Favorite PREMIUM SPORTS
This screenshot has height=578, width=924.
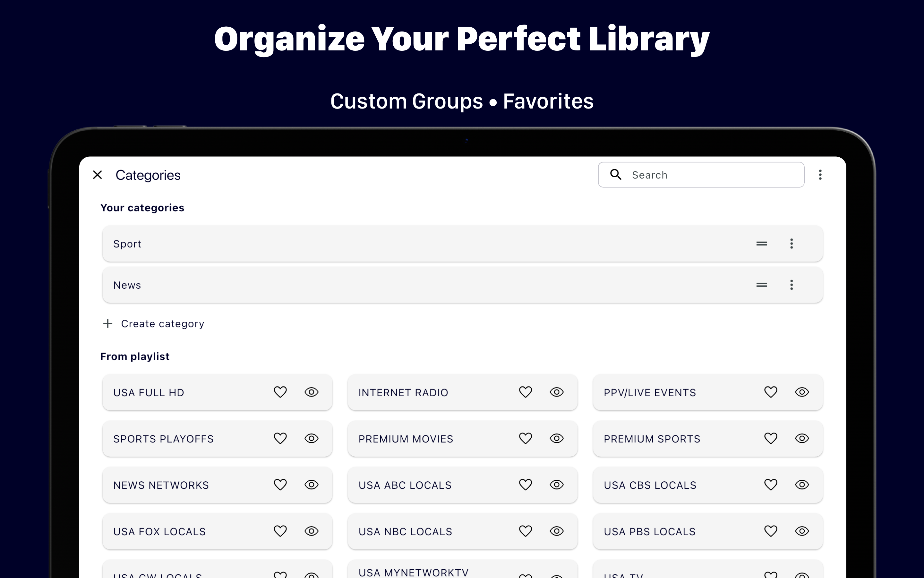771,438
